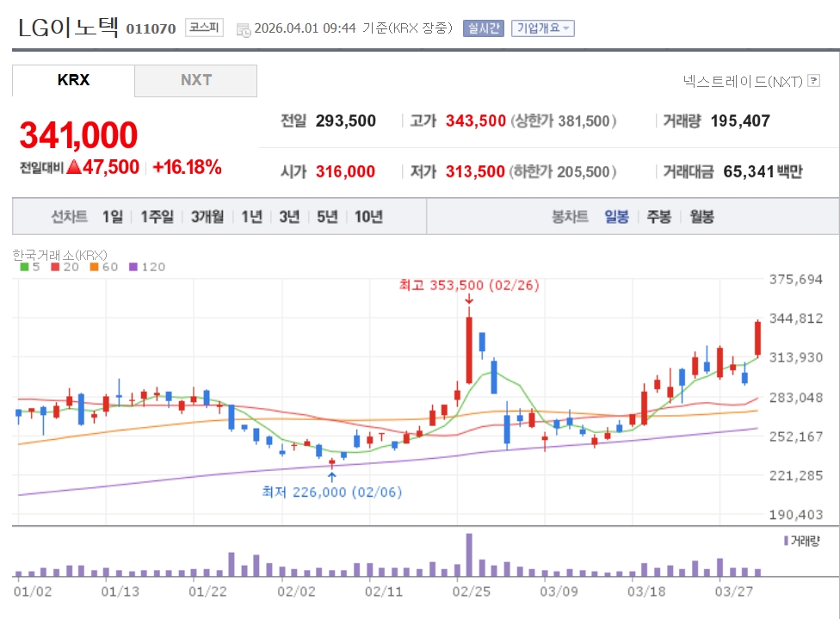The width and height of the screenshot is (840, 619).
Task: Click the help icon beside 넥스트레이드(NXT)
Action: coord(813,81)
